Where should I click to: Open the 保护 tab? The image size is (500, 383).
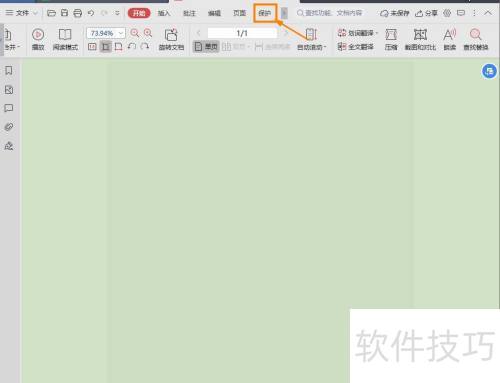[x=265, y=13]
